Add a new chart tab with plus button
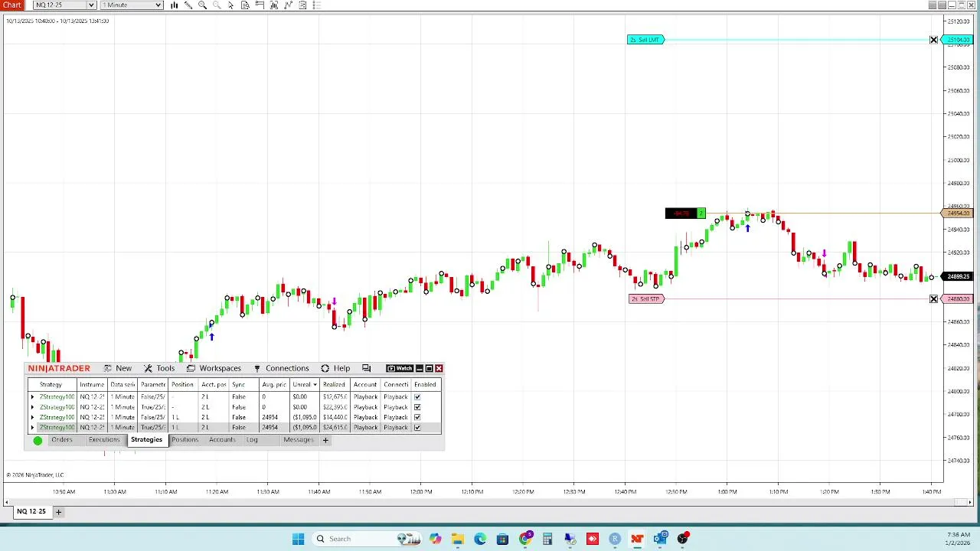 click(x=58, y=512)
